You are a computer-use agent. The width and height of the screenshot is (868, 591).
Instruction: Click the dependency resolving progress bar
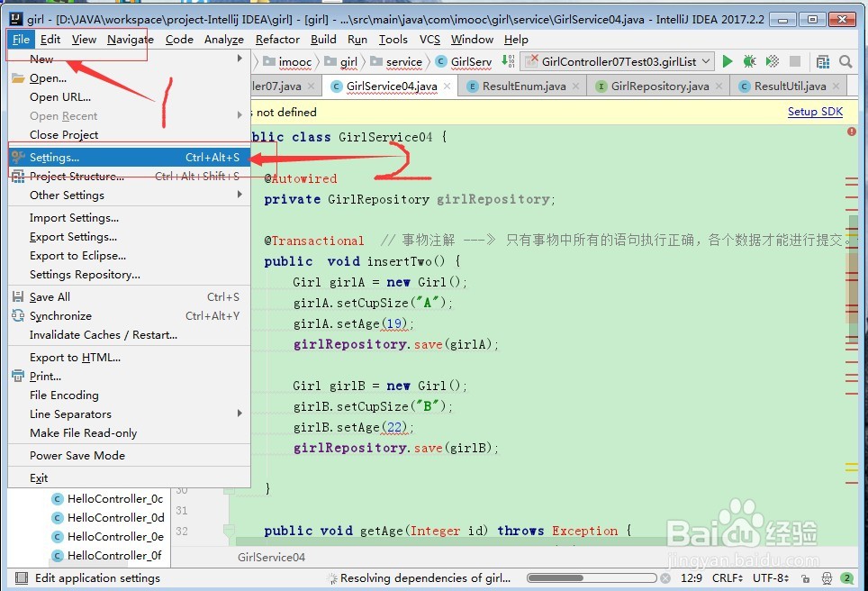click(592, 578)
